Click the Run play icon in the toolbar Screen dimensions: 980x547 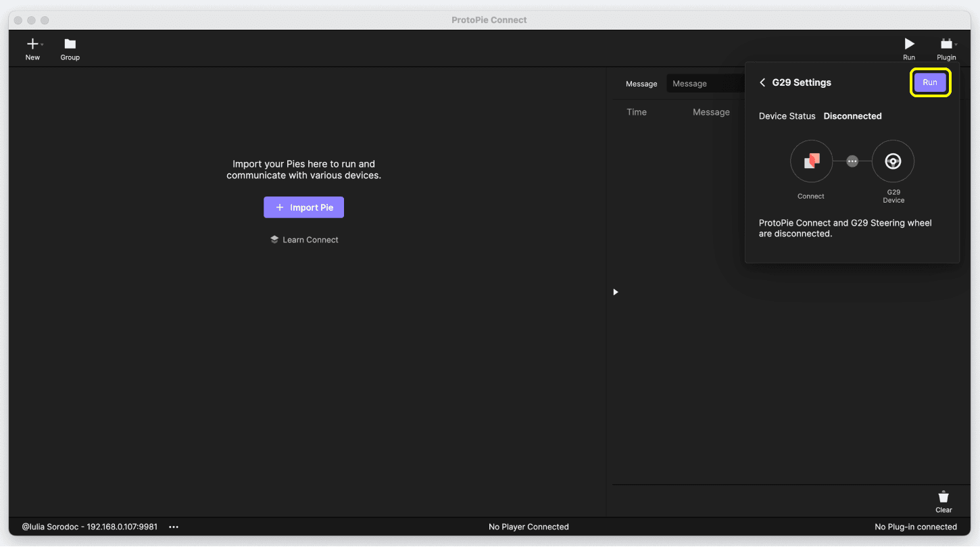tap(908, 45)
